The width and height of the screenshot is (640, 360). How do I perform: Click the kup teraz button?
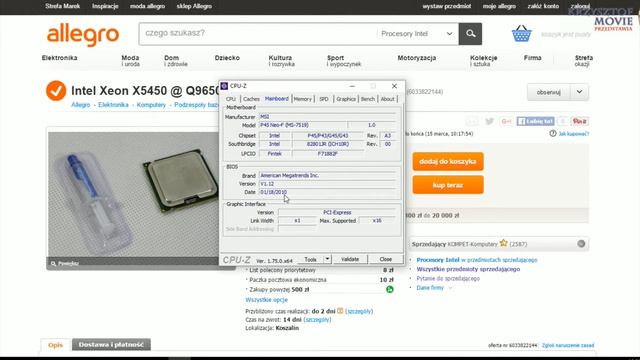pyautogui.click(x=448, y=185)
